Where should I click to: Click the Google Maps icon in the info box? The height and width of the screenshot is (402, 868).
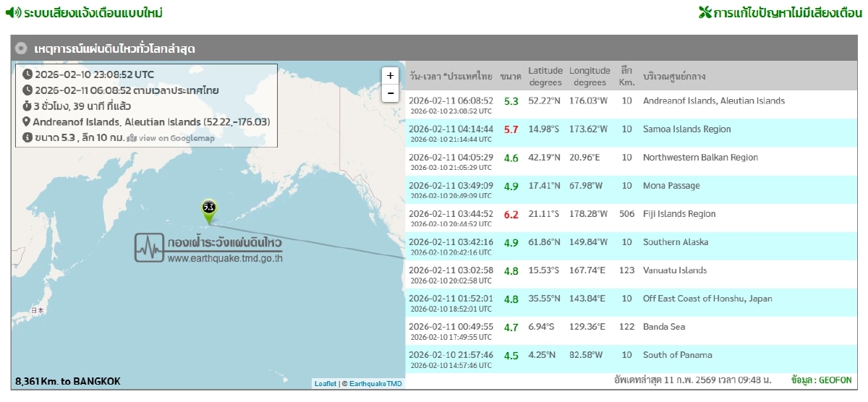click(x=131, y=138)
